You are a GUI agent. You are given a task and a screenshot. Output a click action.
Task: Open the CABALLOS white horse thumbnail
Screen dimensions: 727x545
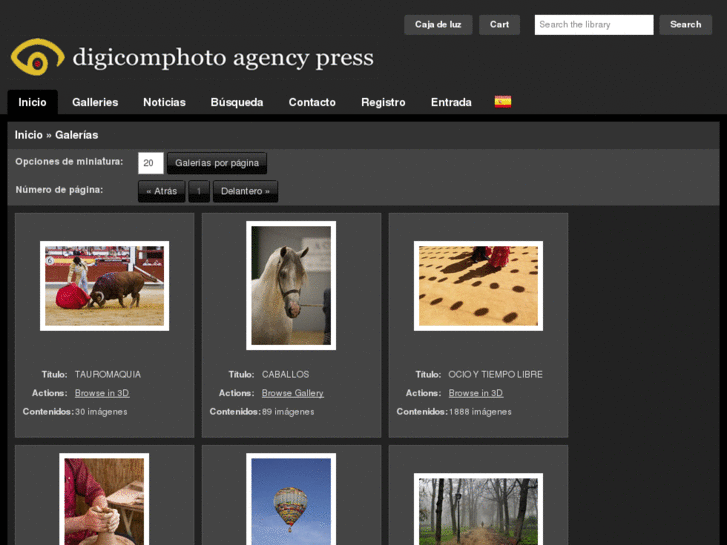click(x=291, y=285)
